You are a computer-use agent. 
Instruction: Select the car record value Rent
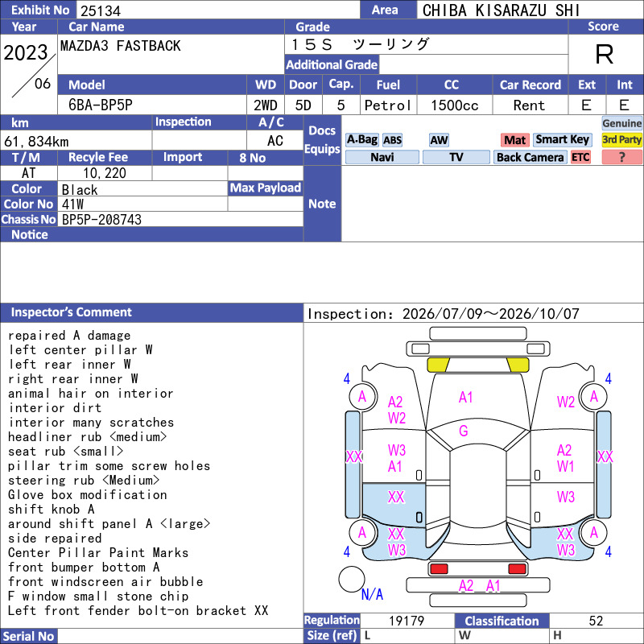tap(529, 105)
